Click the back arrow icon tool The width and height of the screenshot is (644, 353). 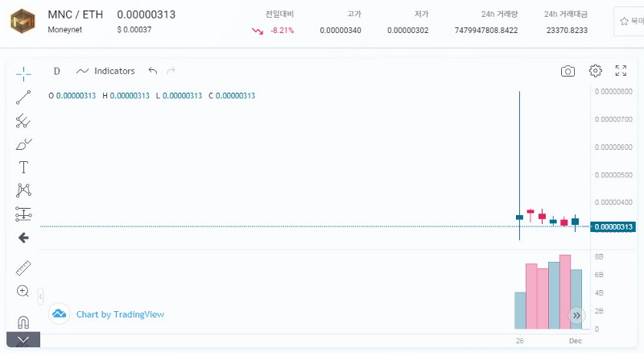[x=23, y=238]
